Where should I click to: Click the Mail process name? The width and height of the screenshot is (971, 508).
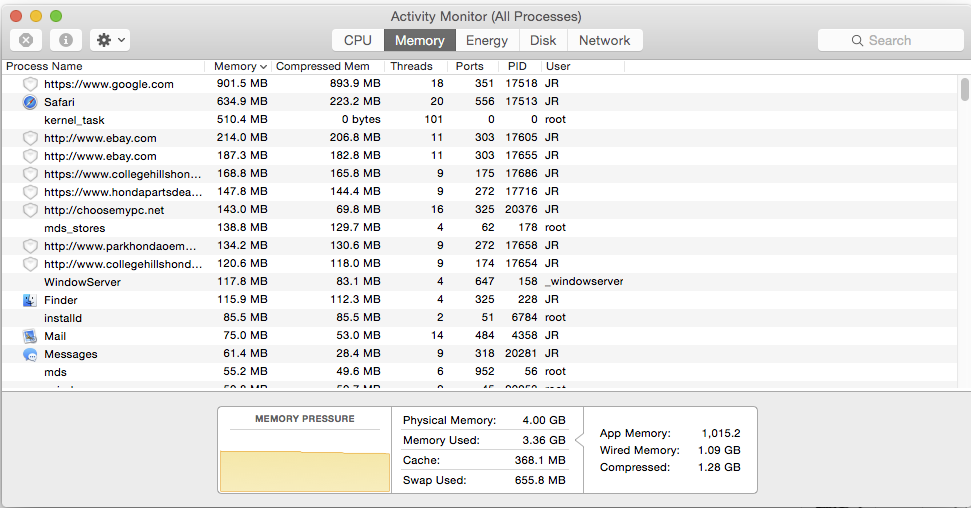point(55,336)
